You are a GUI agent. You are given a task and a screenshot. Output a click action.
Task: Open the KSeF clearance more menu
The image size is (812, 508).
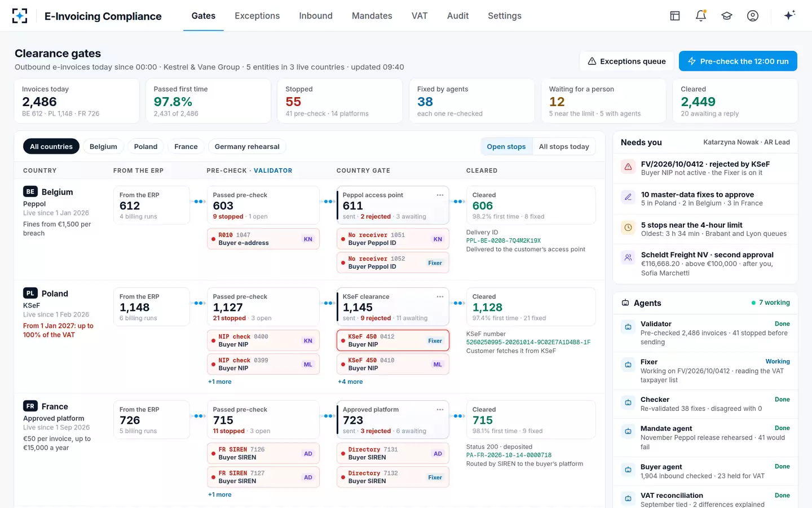coord(440,296)
